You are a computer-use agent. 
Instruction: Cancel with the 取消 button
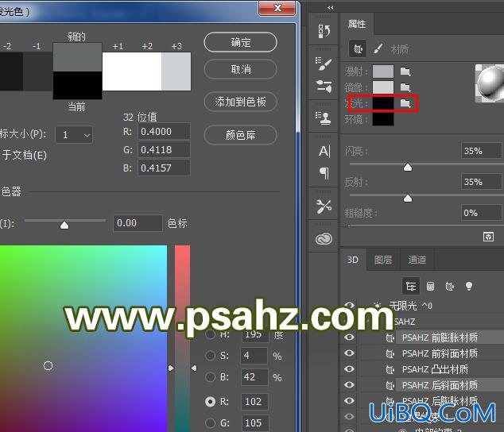click(240, 69)
